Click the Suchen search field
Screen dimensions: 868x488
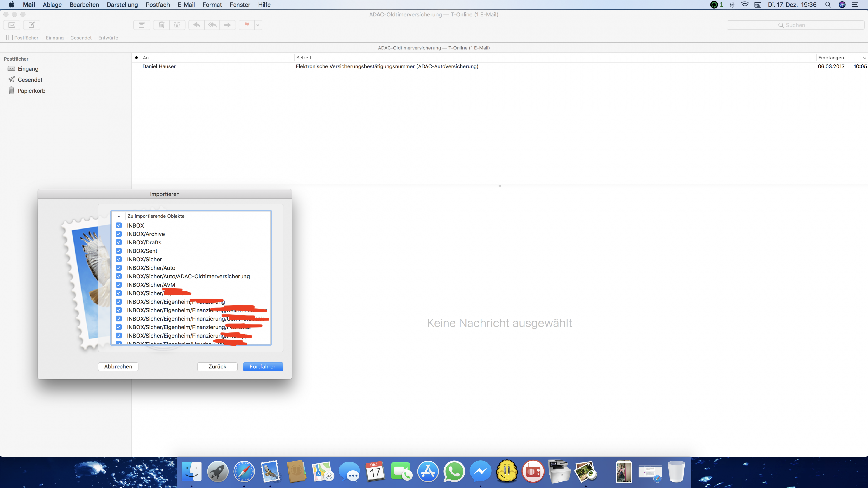coord(795,25)
